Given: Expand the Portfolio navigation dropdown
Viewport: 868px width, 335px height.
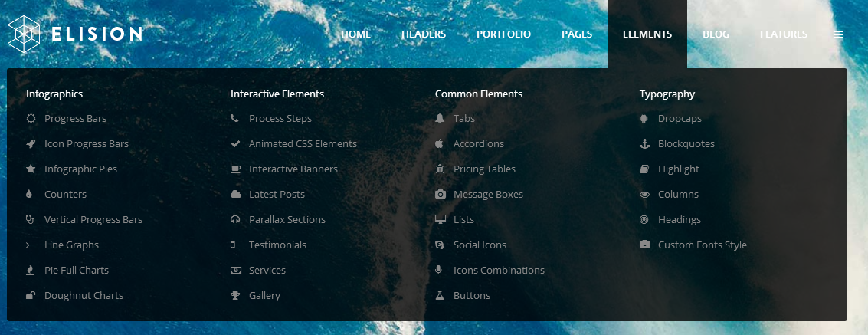Looking at the screenshot, I should click(x=503, y=34).
